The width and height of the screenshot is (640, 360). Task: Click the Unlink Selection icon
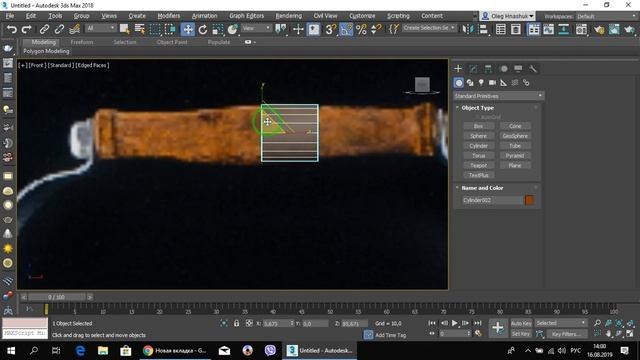pyautogui.click(x=59, y=29)
